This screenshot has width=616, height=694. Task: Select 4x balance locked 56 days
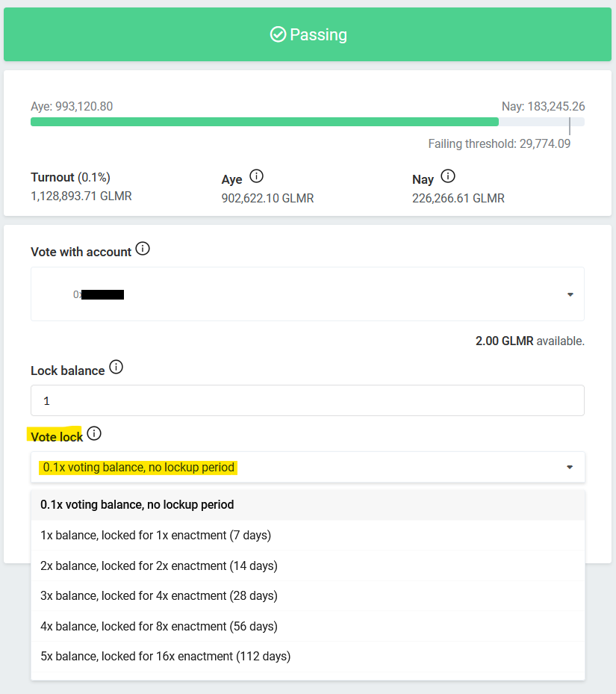[308, 626]
